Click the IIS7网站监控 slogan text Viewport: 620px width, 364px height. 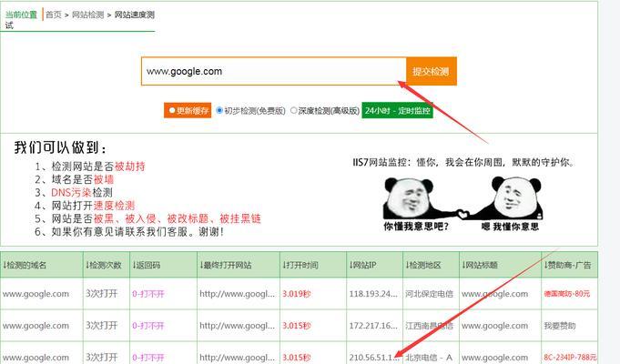click(x=463, y=163)
